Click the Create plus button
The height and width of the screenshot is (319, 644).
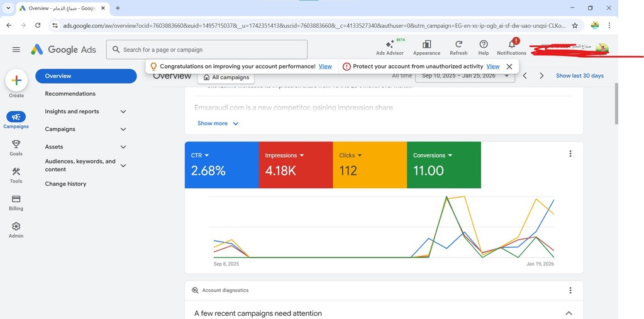pos(16,81)
